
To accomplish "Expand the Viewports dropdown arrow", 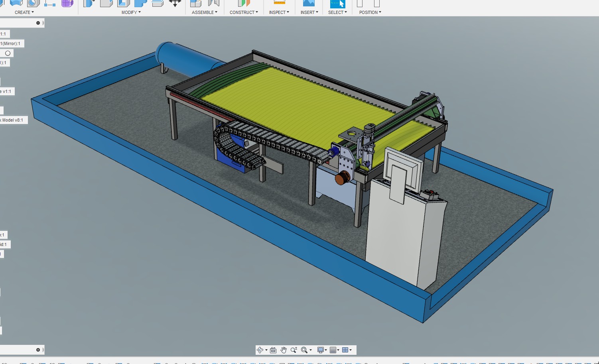I will click(351, 350).
